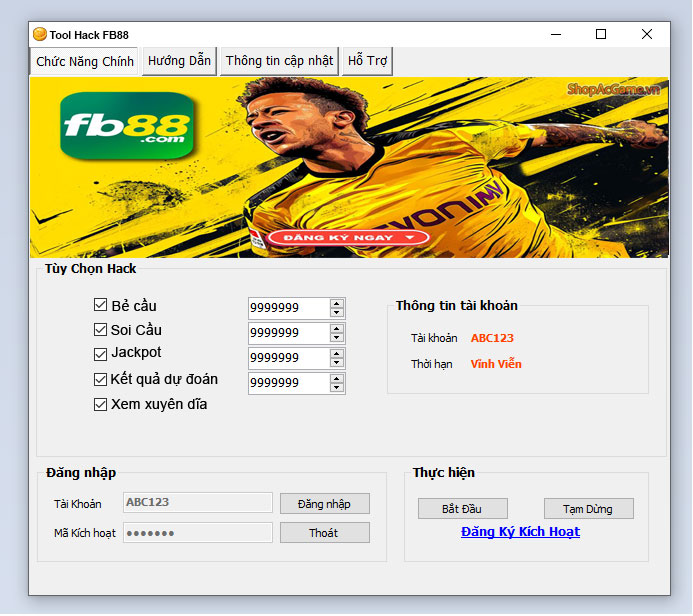Screen dimensions: 693x616
Task: Click the fb88.com logo in banner
Action: 127,126
